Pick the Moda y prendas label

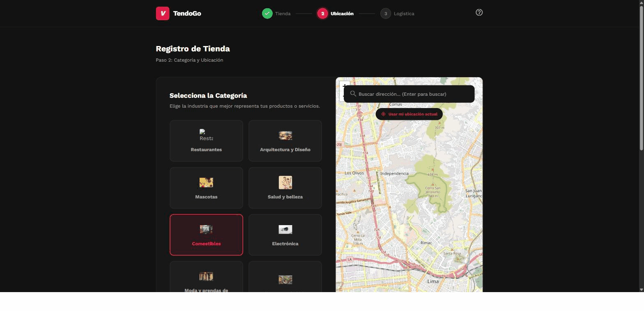(206, 290)
